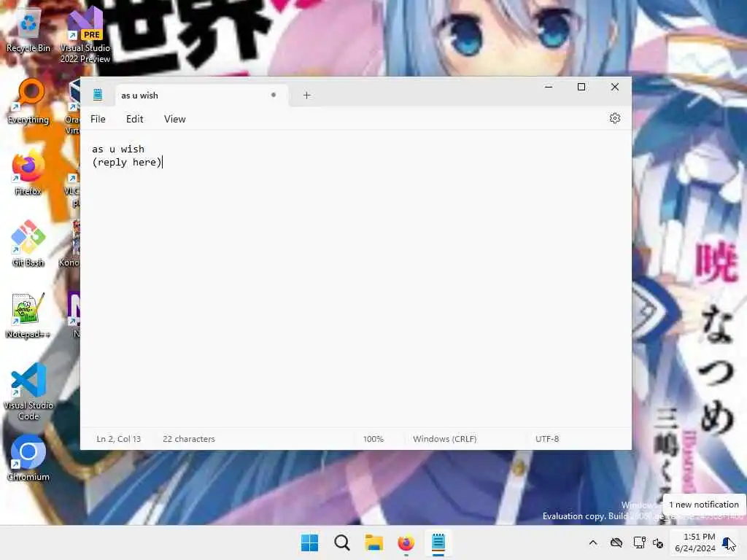Viewport: 747px width, 560px height.
Task: Click the muted volume tray icon
Action: pos(658,542)
